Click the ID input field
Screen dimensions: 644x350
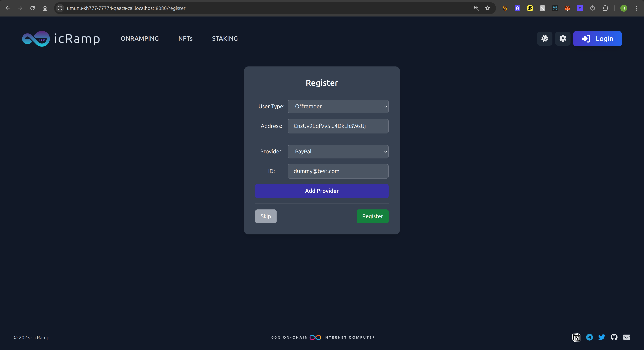click(x=338, y=171)
